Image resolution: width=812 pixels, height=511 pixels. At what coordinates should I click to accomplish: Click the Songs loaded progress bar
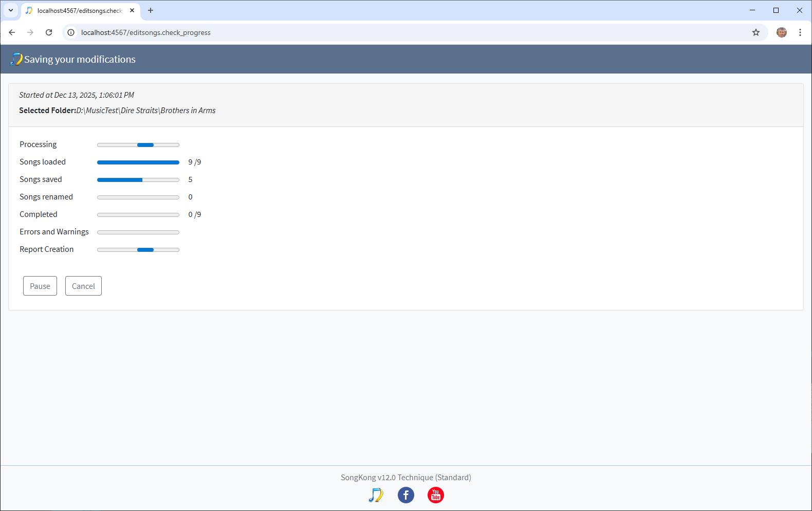pos(138,162)
